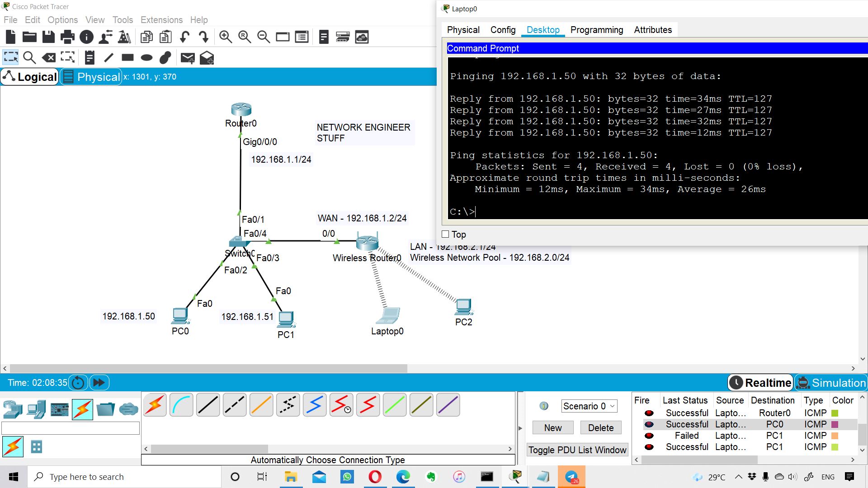This screenshot has height=488, width=868.
Task: Open the Automatically Choose Connection Type selector
Action: tap(328, 460)
